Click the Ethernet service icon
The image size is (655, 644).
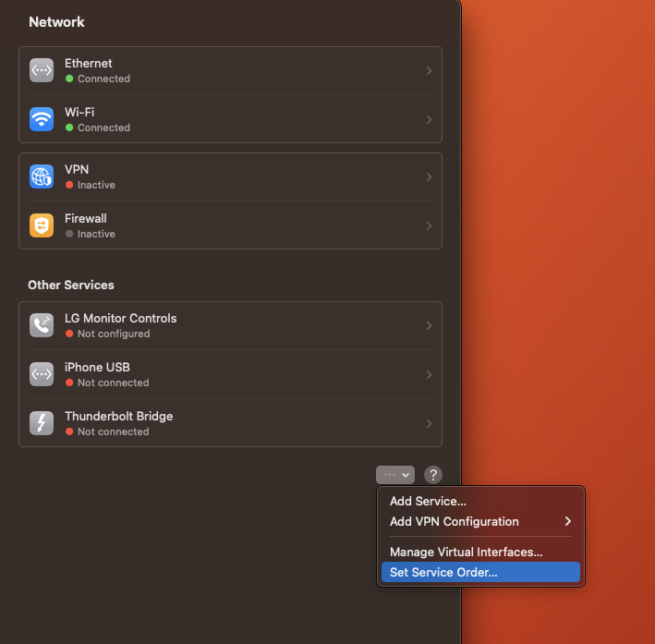[42, 70]
